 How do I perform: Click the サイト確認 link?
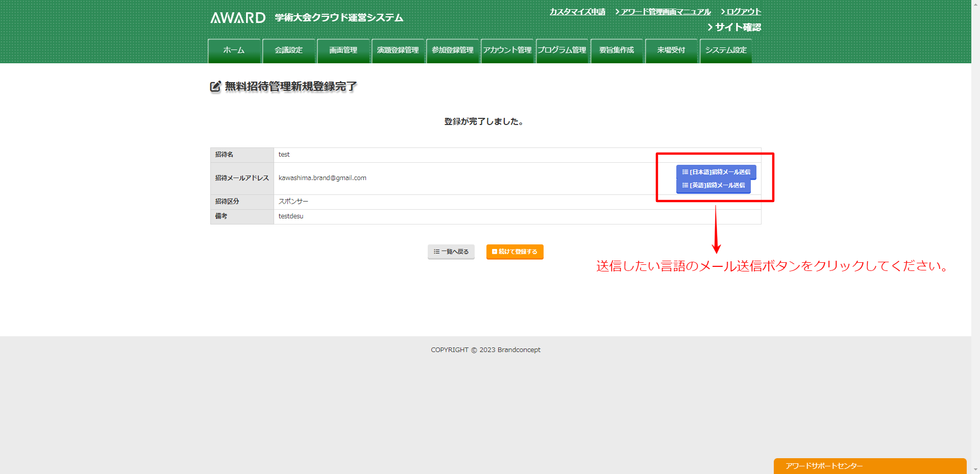click(737, 28)
